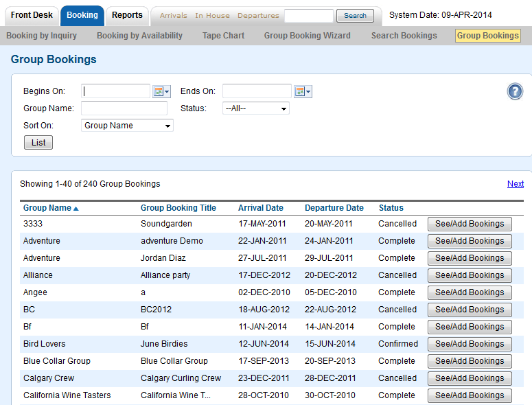Click the '22-AUG-2012' departure date
Screen dimensions: 532x405
coord(330,310)
